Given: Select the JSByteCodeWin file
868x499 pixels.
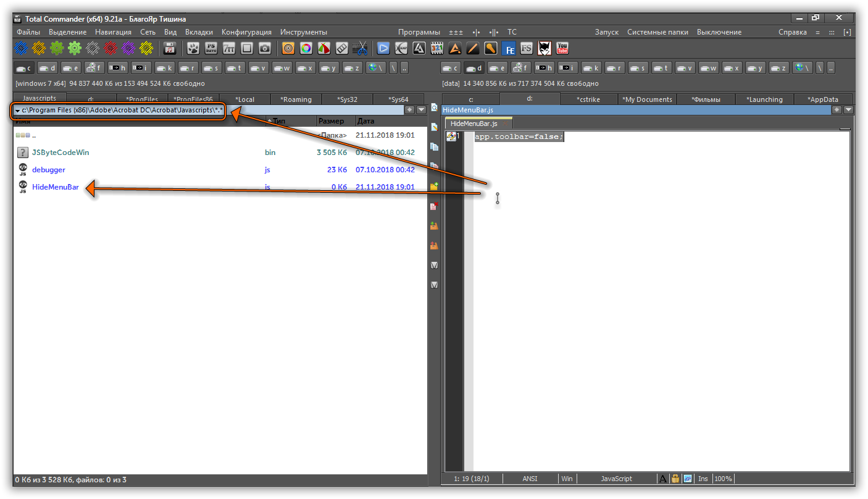Looking at the screenshot, I should pos(220,152).
